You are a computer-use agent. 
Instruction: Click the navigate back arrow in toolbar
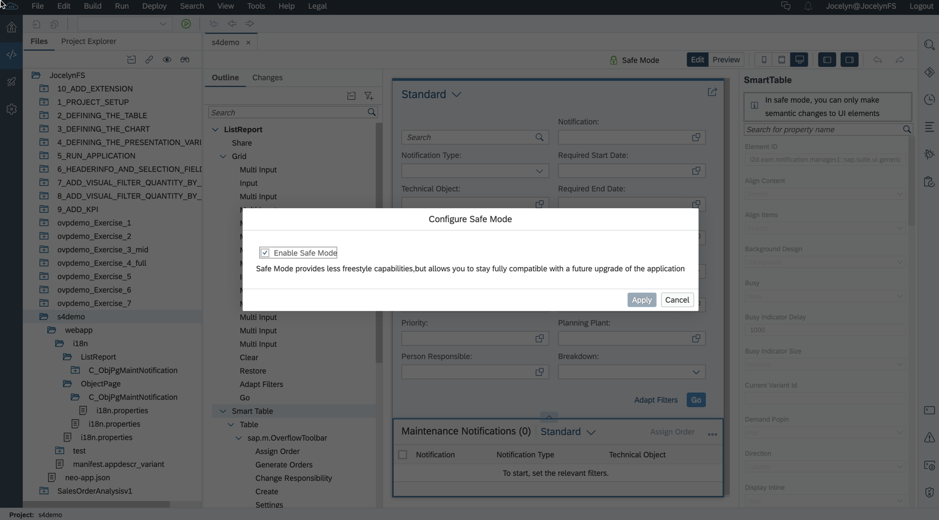pyautogui.click(x=232, y=24)
